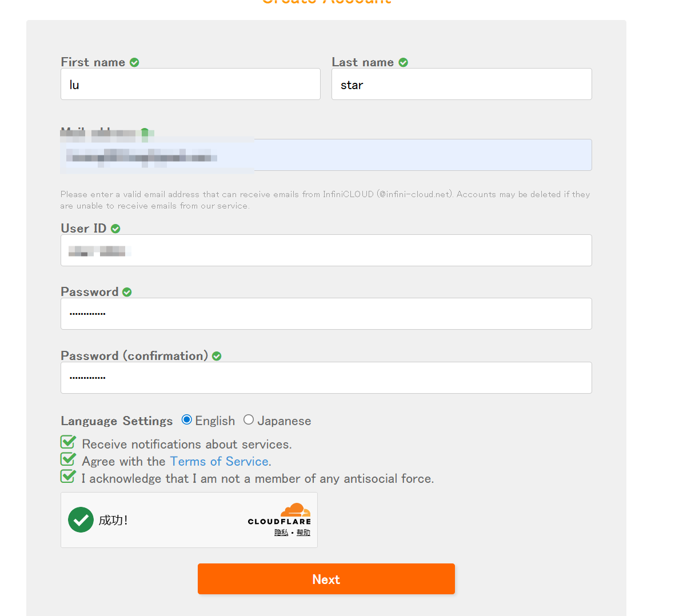Click the green checkmark beside First name

(134, 62)
